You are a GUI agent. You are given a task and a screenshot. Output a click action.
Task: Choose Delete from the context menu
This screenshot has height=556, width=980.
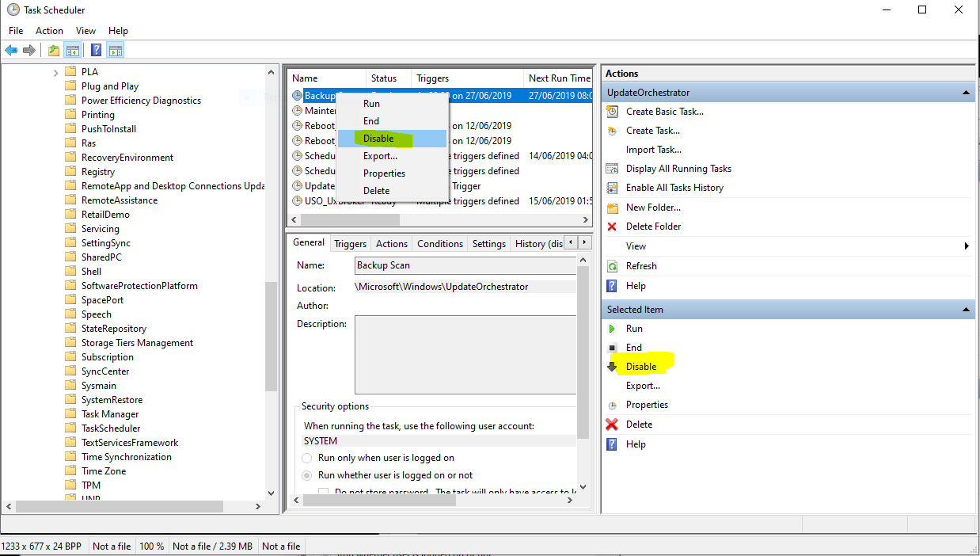click(393, 191)
